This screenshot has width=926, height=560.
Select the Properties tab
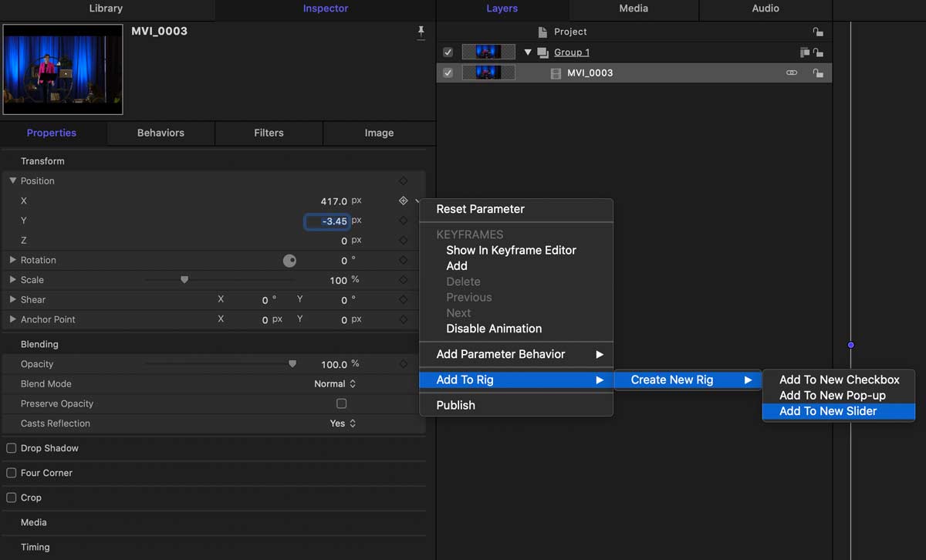click(x=52, y=133)
